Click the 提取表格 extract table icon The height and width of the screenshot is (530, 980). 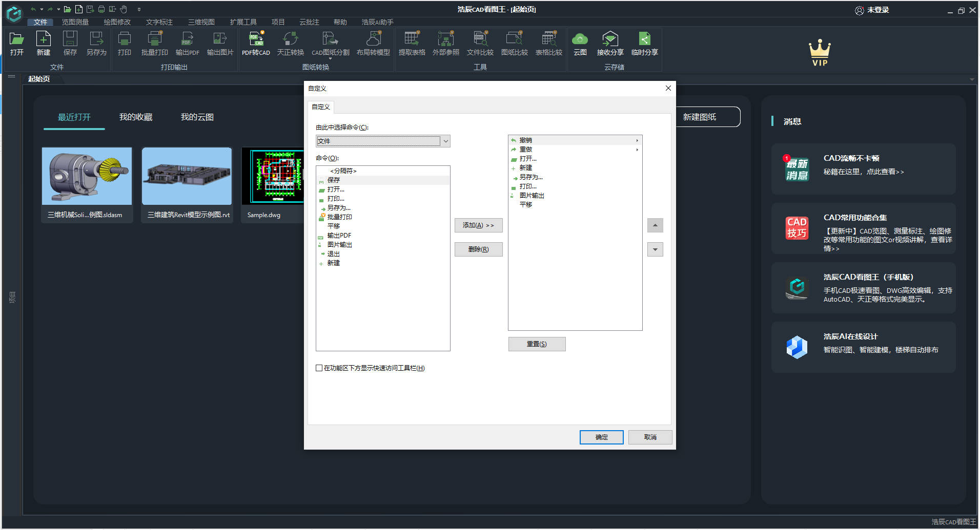coord(412,44)
